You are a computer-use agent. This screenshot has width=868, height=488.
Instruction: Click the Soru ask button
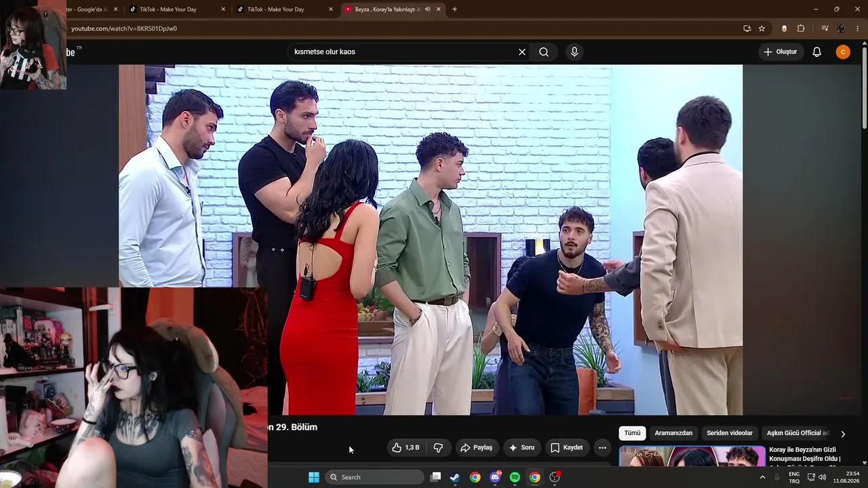point(521,448)
